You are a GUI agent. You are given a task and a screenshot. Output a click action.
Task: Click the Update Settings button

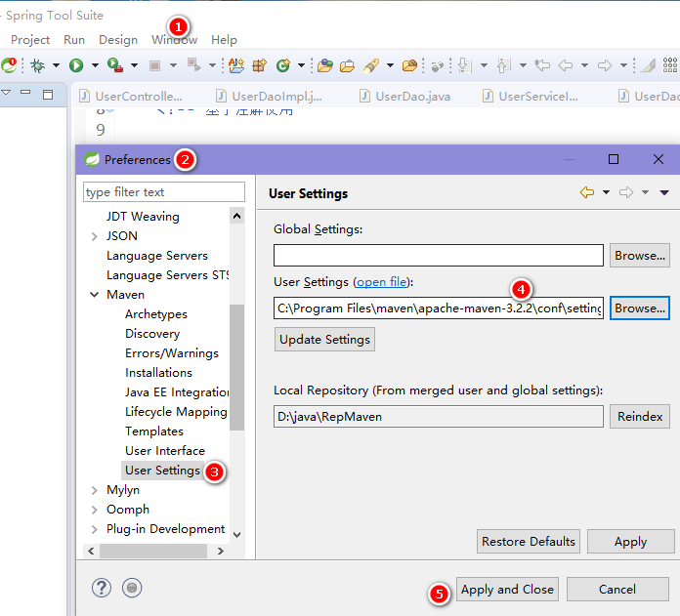pyautogui.click(x=324, y=339)
